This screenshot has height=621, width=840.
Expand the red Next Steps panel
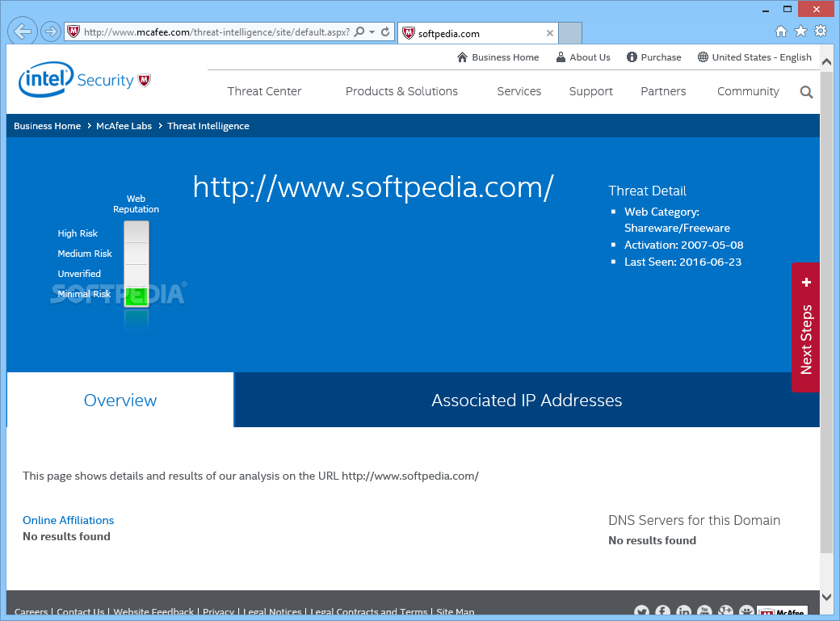(806, 327)
